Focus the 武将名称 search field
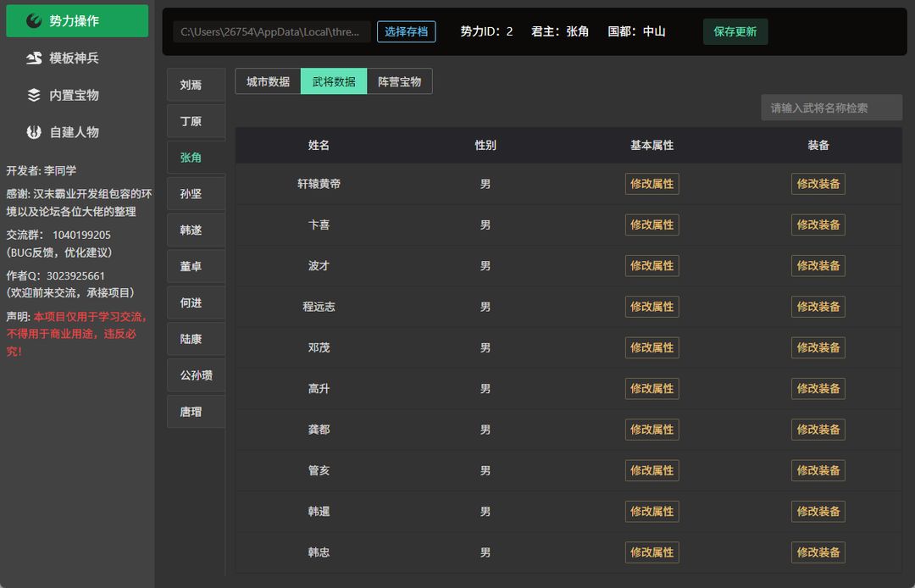This screenshot has height=588, width=915. (x=832, y=108)
